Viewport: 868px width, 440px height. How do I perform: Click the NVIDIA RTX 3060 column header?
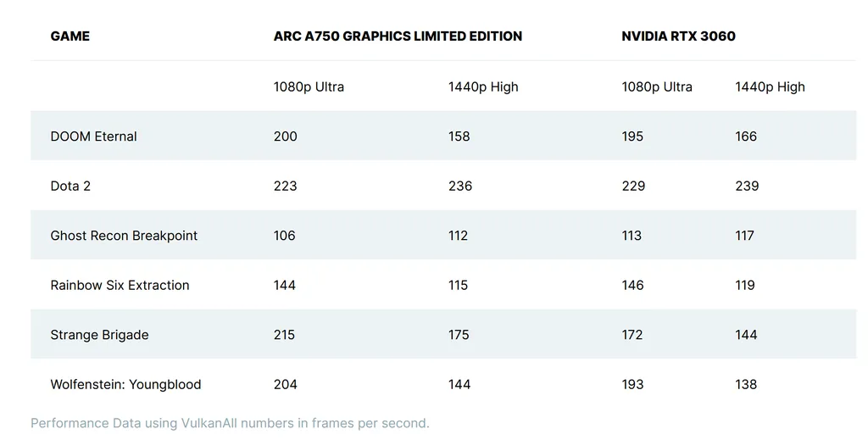pyautogui.click(x=678, y=36)
